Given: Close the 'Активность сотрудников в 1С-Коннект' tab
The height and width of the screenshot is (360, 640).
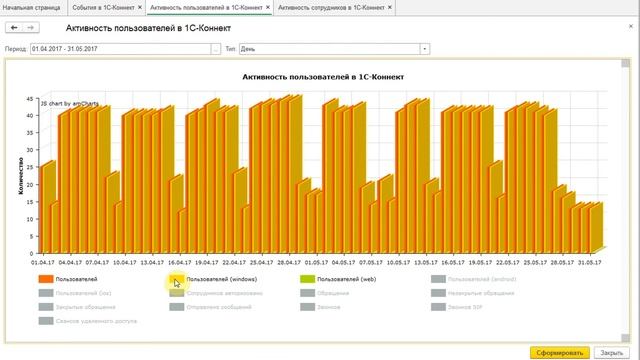Looking at the screenshot, I should 390,7.
